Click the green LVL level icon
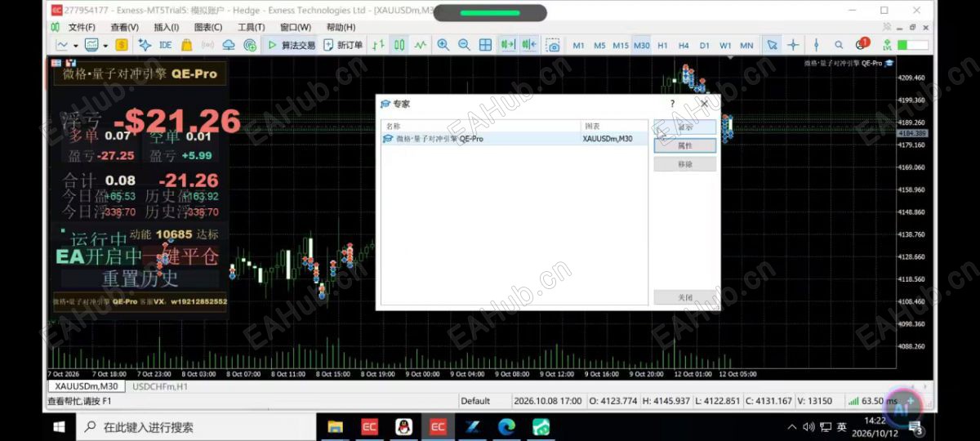This screenshot has width=980, height=441. 888,45
